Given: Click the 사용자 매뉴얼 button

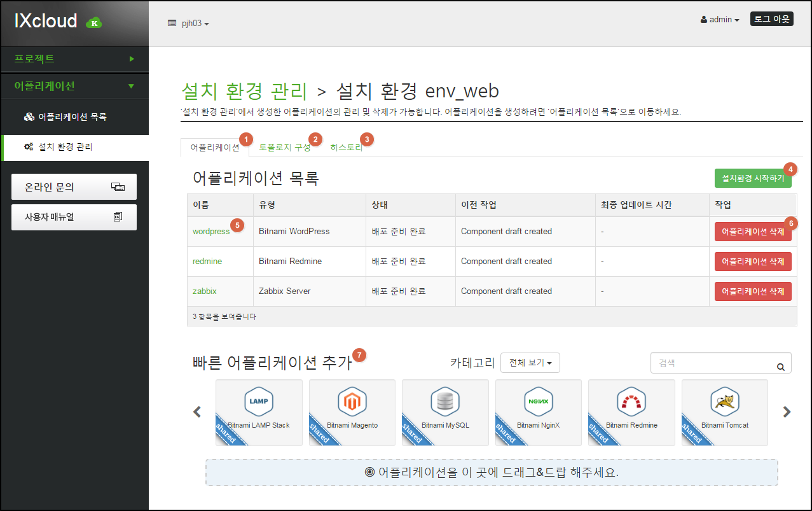Looking at the screenshot, I should (74, 217).
